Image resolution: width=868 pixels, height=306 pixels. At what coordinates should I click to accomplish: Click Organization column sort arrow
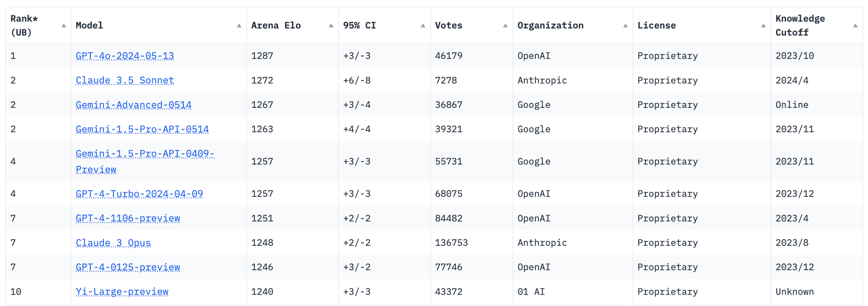(x=626, y=26)
